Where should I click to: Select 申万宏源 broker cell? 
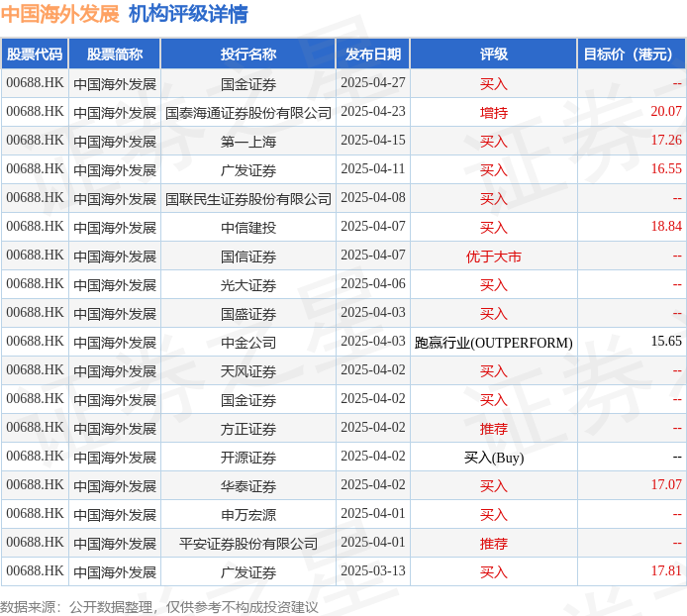tap(248, 515)
